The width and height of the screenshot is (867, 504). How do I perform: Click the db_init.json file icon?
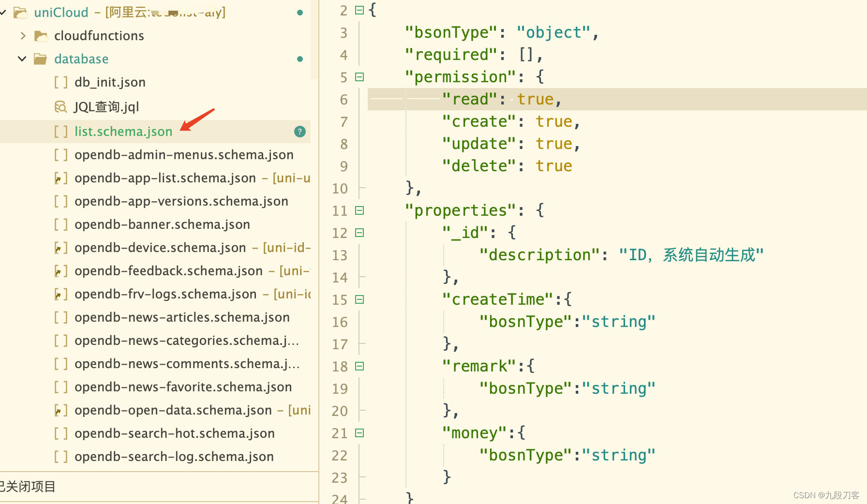point(61,82)
